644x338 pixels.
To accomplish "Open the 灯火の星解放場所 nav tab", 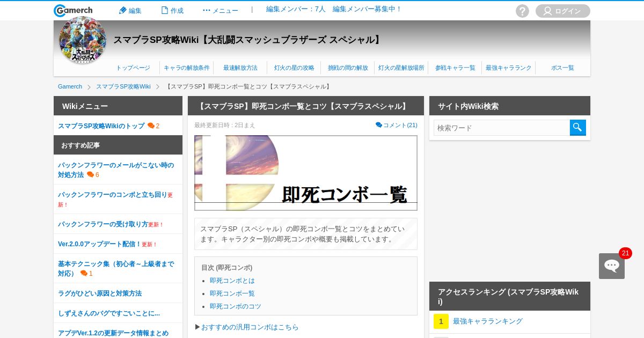I will pos(401,68).
